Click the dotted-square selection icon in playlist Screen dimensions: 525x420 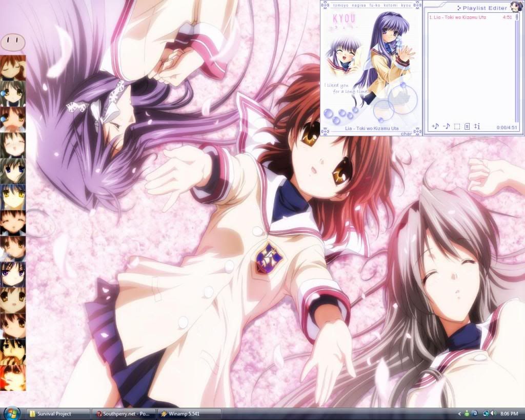pos(457,126)
